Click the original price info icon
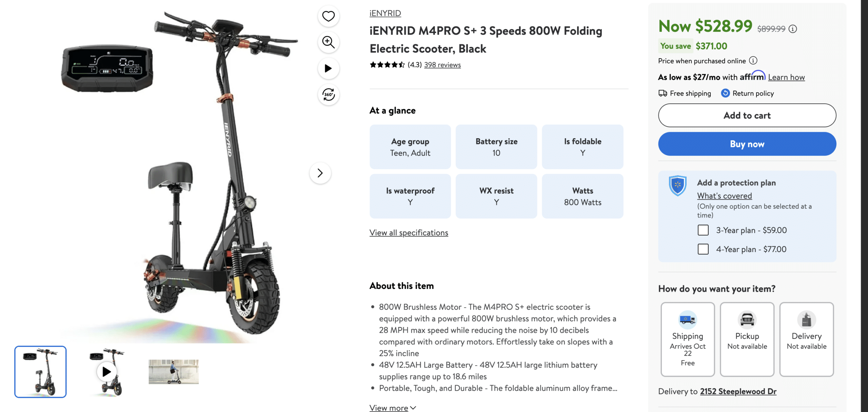 click(x=792, y=29)
